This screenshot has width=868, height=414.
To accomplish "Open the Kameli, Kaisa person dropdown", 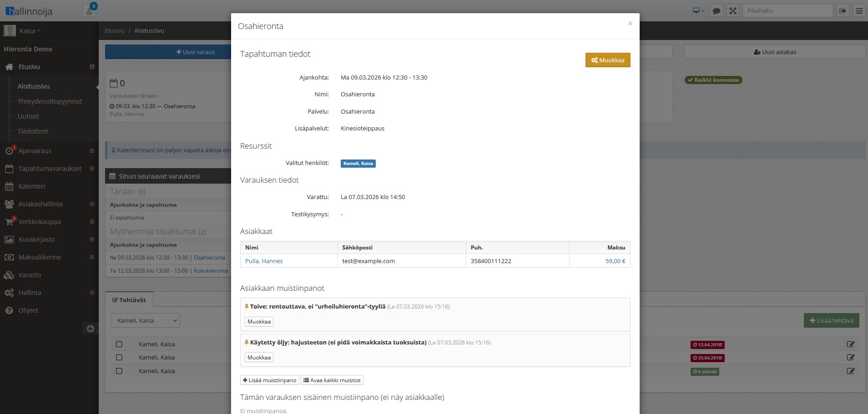I will coord(146,321).
